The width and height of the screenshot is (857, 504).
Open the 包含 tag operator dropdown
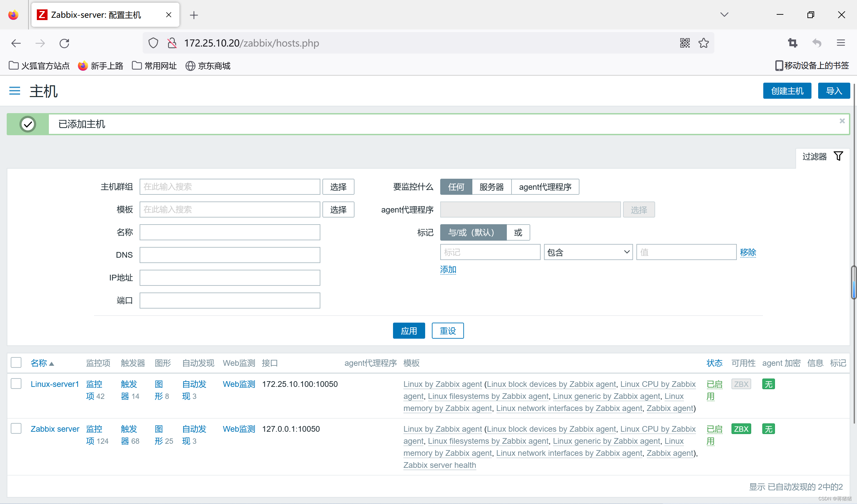point(588,252)
